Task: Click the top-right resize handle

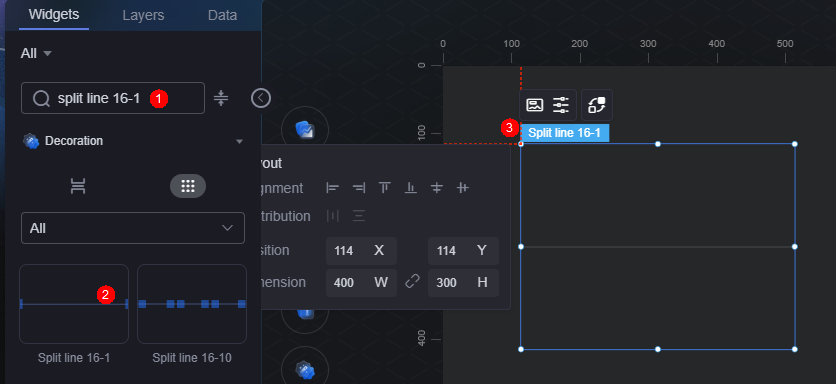Action: (x=794, y=144)
